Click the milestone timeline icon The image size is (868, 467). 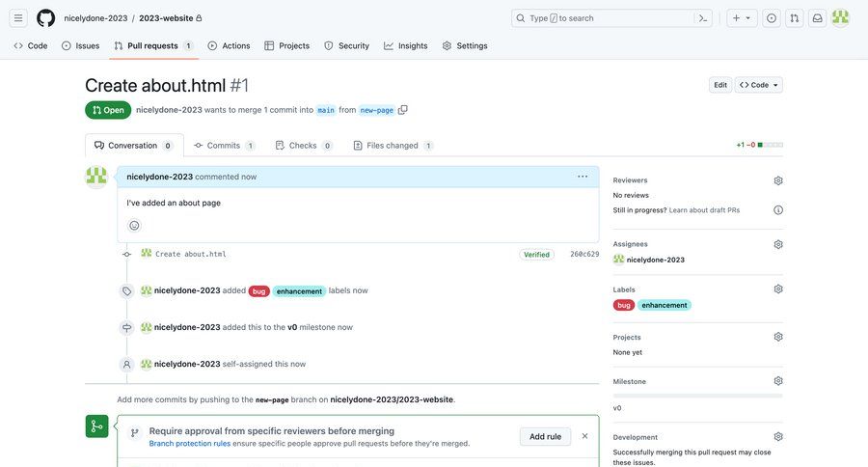tap(126, 327)
